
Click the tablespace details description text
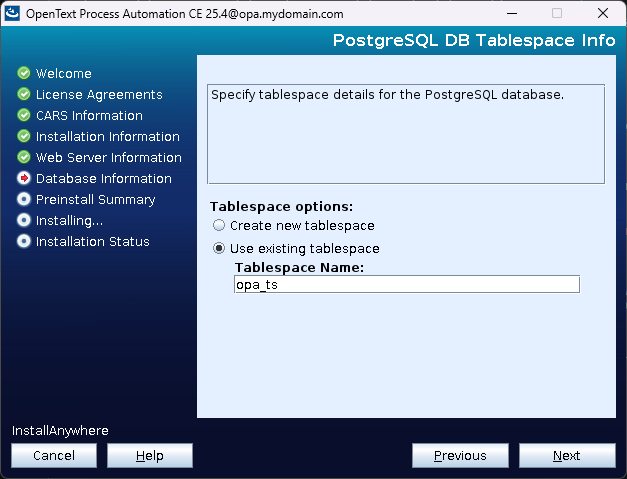(x=387, y=95)
